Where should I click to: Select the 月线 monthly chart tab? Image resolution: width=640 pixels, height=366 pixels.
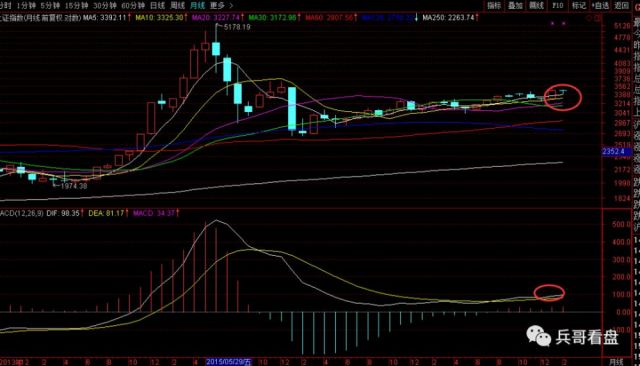[198, 6]
